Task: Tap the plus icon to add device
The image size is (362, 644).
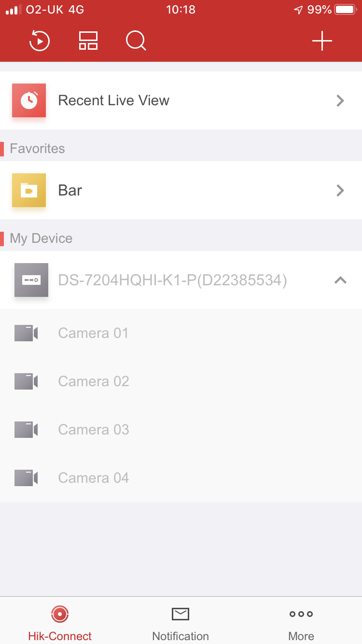Action: [x=322, y=41]
